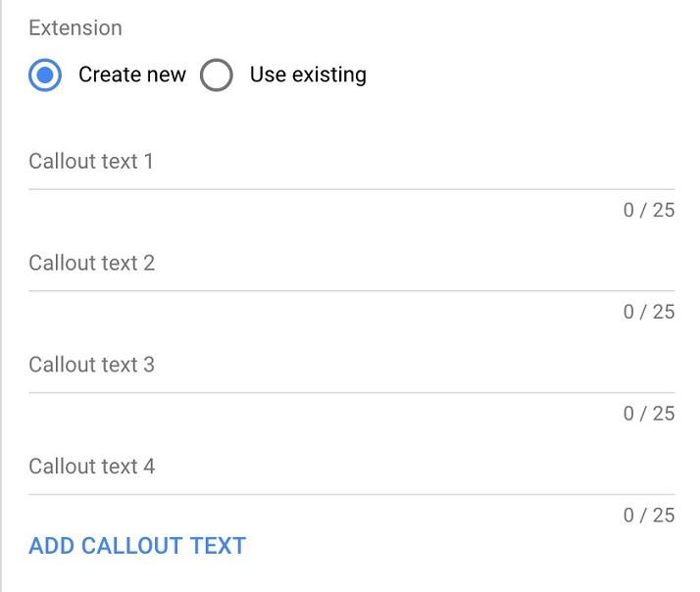Click the 'Callout text 1' placeholder label
700x592 pixels.
click(91, 161)
